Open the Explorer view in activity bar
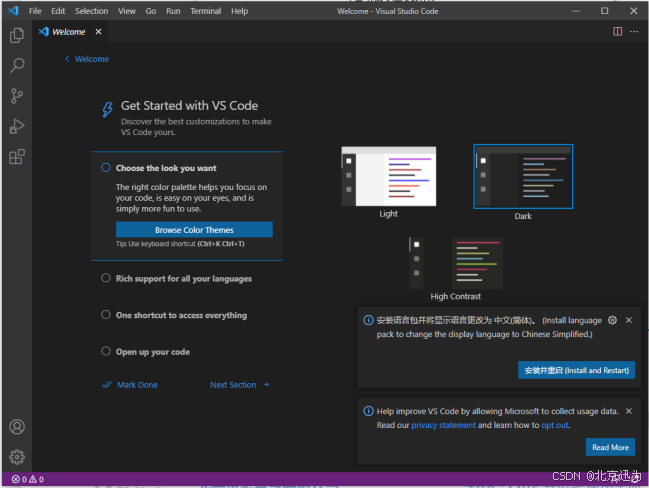Viewport: 649px width, 488px height. [17, 35]
